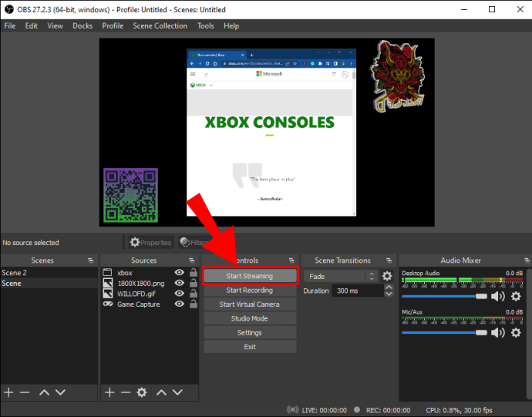Image resolution: width=532 pixels, height=417 pixels.
Task: Open the Profile menu
Action: click(113, 25)
